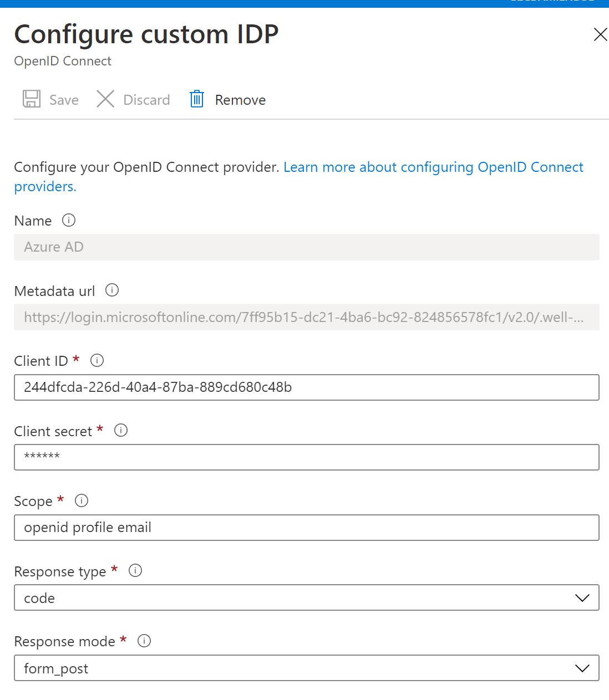Click the Remove trash can icon
This screenshot has width=609, height=700.
197,99
